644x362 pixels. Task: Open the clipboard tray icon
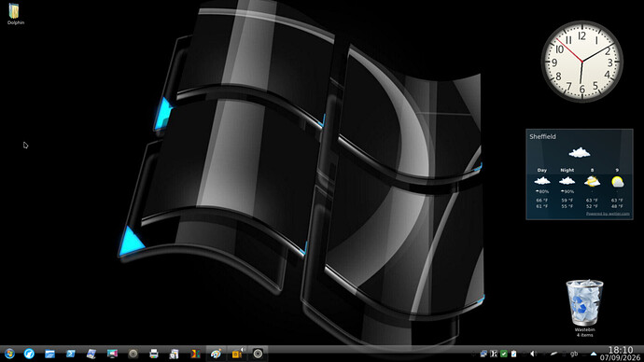[x=513, y=354]
